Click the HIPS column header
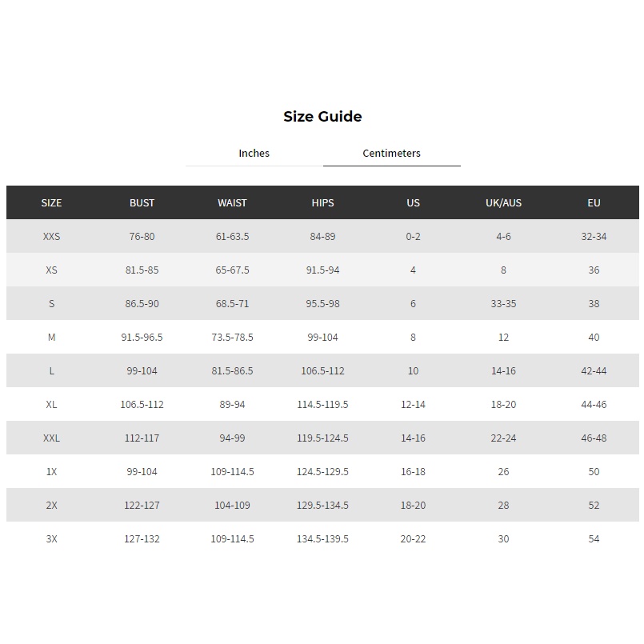 click(x=322, y=202)
